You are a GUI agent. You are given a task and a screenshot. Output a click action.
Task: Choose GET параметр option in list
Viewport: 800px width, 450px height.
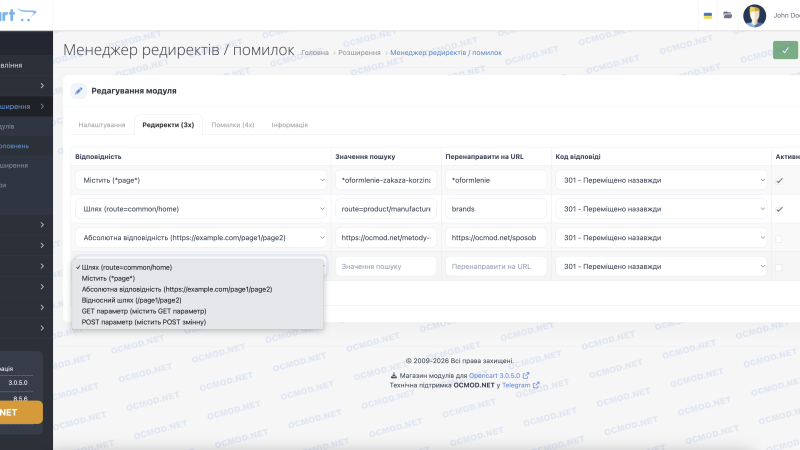pyautogui.click(x=199, y=311)
